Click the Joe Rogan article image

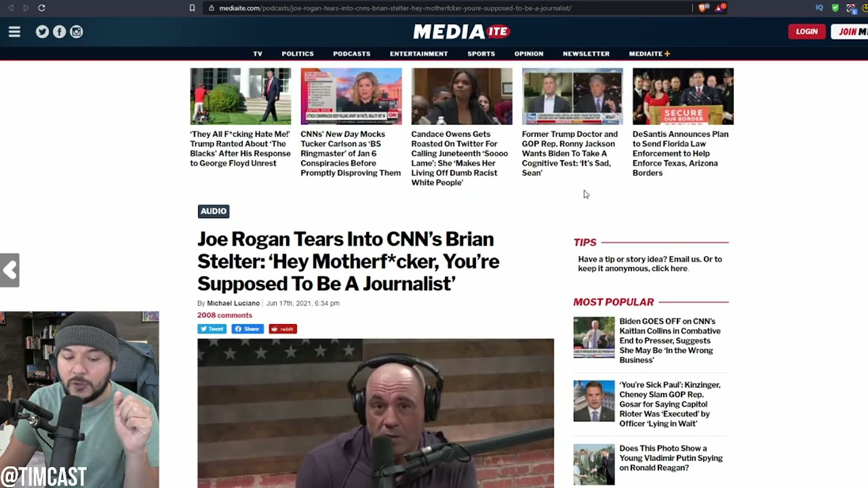[x=376, y=413]
